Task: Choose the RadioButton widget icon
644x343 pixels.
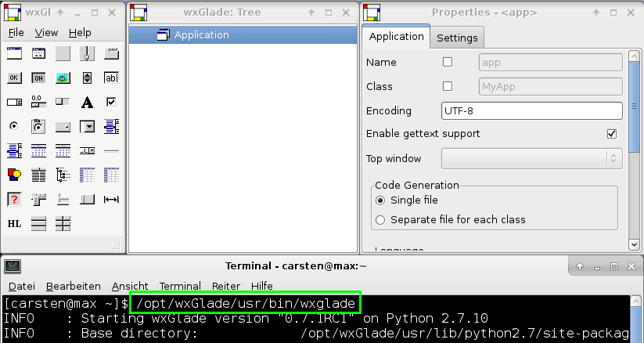Action: point(14,126)
